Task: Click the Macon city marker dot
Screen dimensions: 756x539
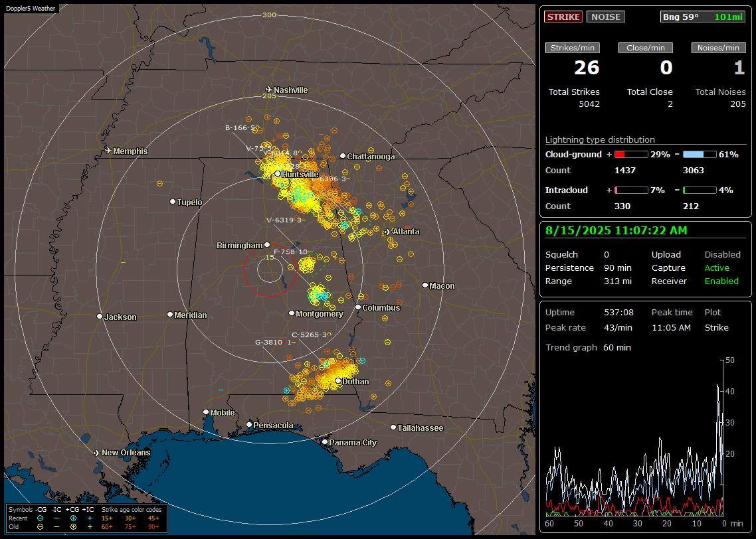Action: (x=425, y=285)
